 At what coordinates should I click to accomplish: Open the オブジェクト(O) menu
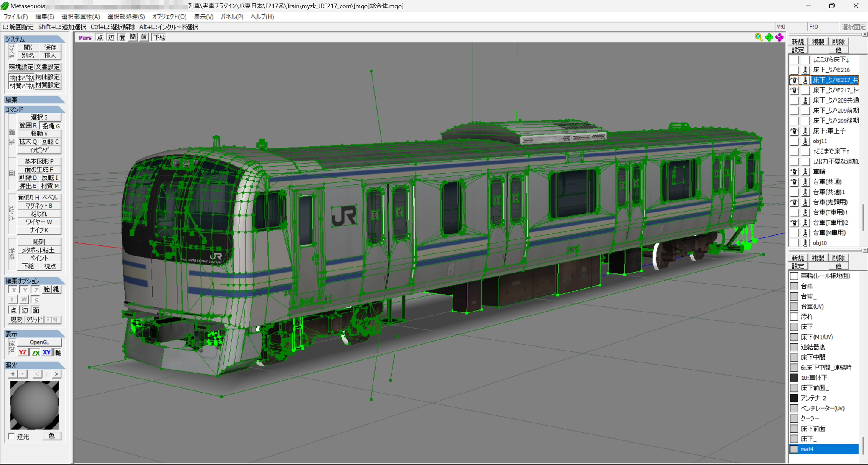tap(169, 17)
